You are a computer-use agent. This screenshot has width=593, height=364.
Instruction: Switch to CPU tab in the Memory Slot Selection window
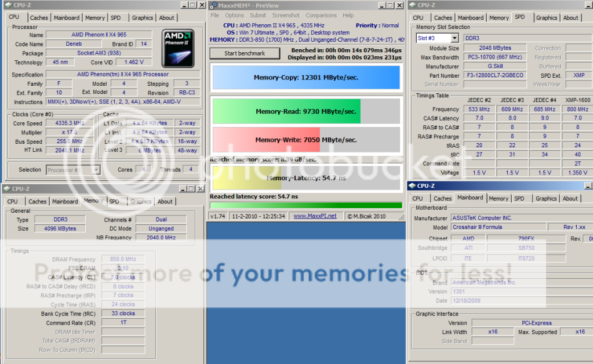(x=418, y=18)
